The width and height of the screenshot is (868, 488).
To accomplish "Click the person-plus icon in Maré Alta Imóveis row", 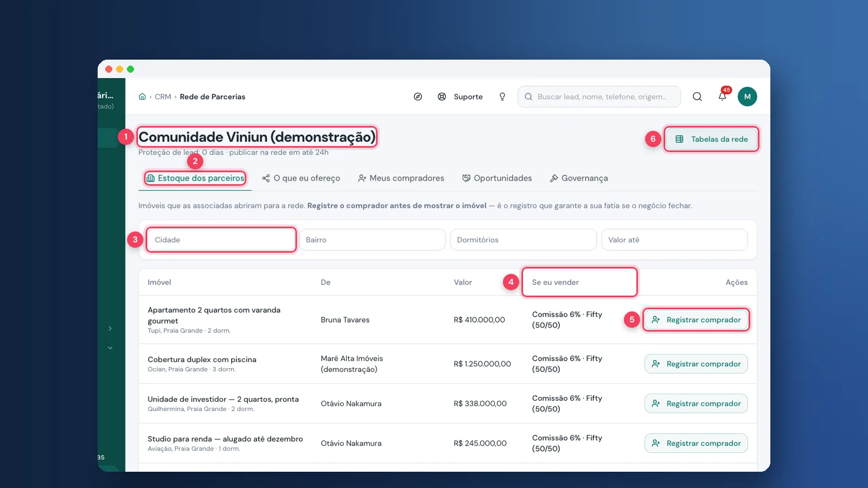I will pos(656,364).
